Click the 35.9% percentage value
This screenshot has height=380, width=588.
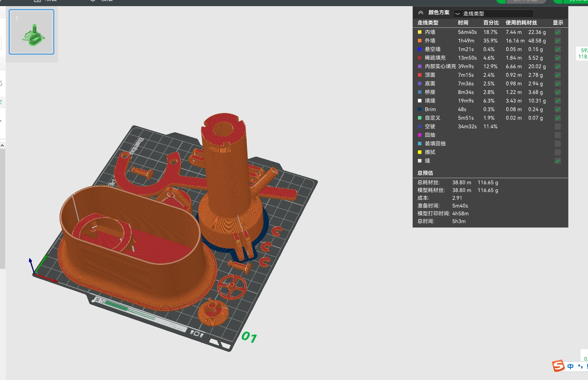tap(490, 41)
